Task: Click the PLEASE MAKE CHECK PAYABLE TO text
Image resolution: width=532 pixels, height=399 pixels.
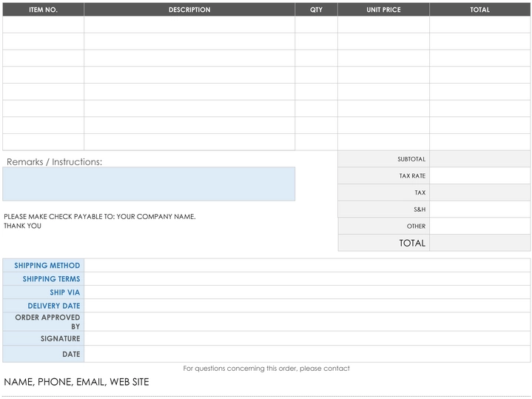Action: [x=100, y=216]
